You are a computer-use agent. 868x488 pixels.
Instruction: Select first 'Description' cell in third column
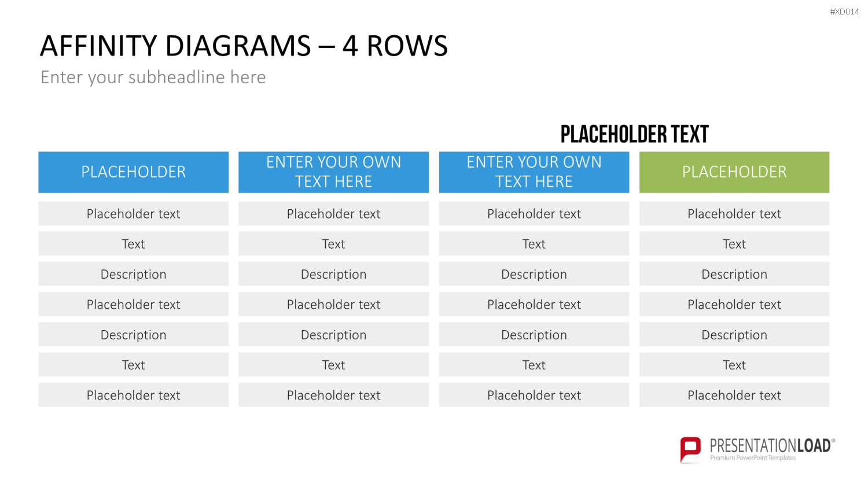click(534, 274)
